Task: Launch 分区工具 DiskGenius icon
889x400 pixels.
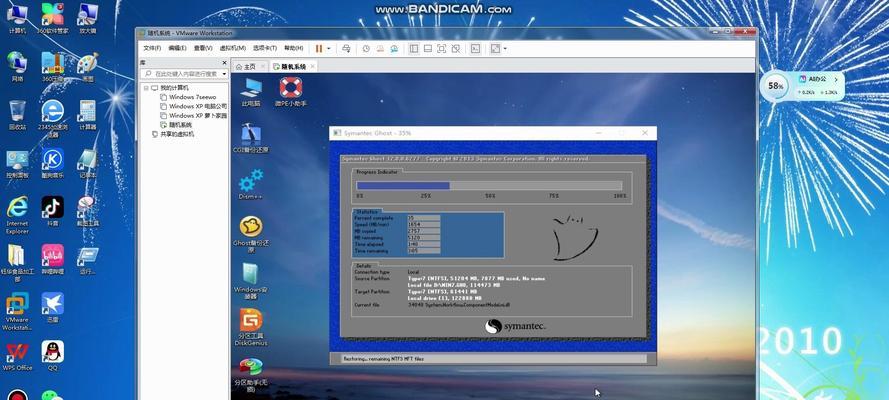Action: tap(251, 327)
